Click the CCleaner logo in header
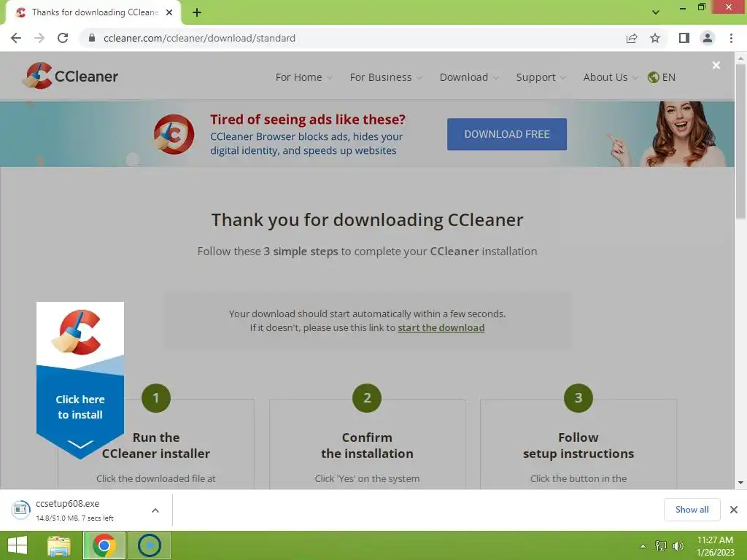The image size is (747, 560). pos(70,76)
